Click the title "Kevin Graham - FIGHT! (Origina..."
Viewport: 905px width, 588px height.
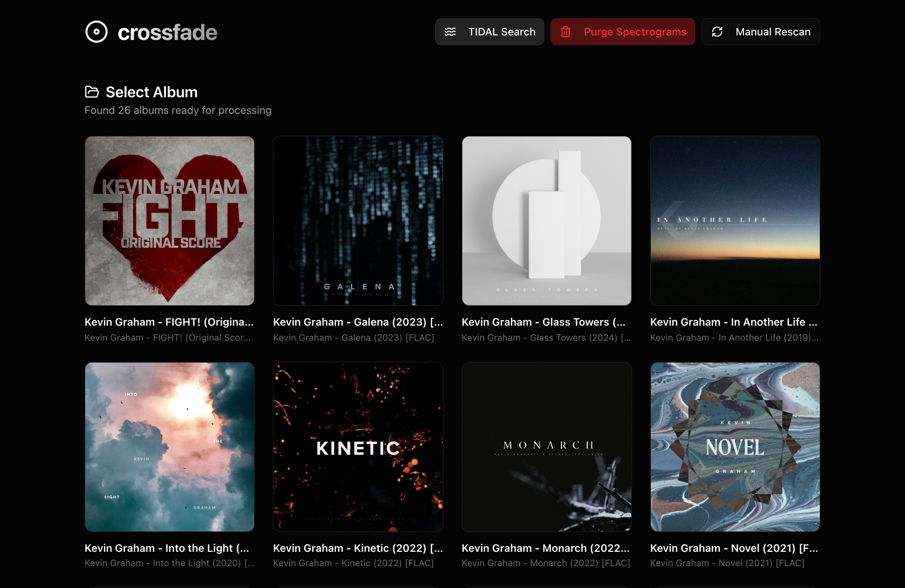(x=169, y=322)
